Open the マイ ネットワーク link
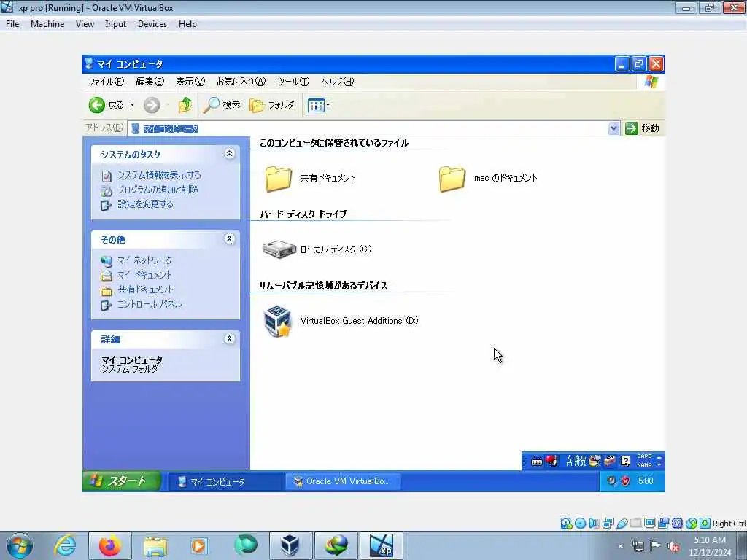 coord(145,260)
